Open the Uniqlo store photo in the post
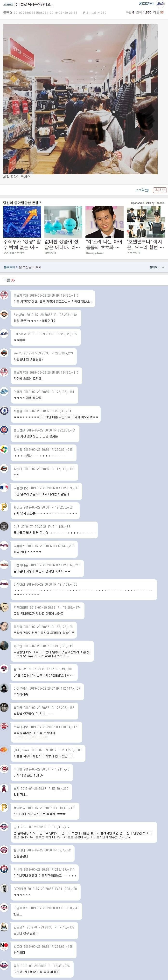The width and height of the screenshot is (168, 980). tap(80, 99)
